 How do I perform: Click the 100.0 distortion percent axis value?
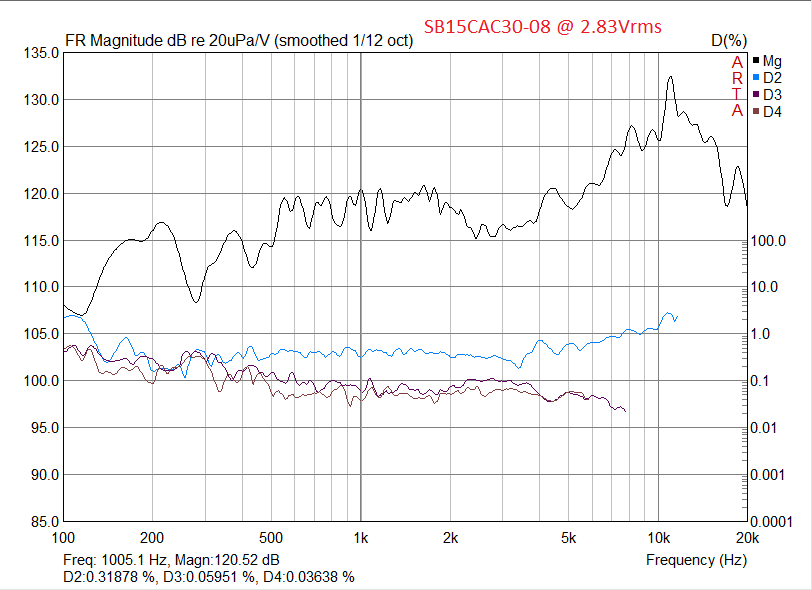point(768,241)
